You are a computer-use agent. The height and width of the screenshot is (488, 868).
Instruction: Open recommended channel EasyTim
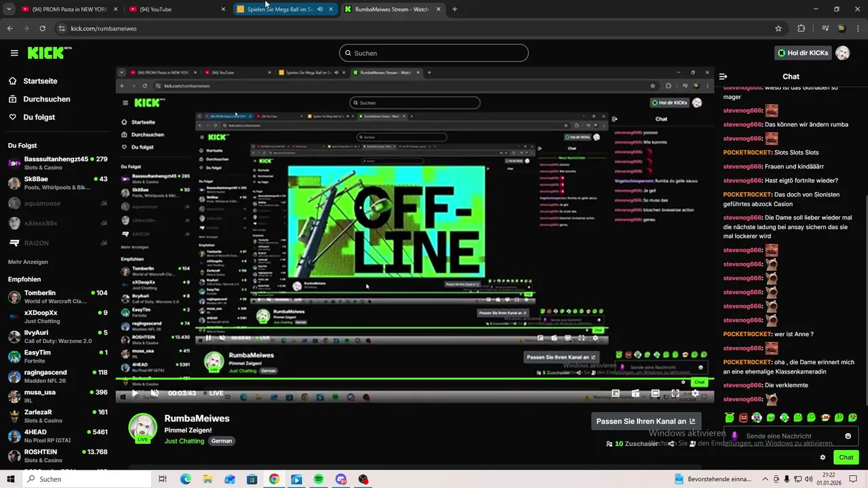pos(58,357)
